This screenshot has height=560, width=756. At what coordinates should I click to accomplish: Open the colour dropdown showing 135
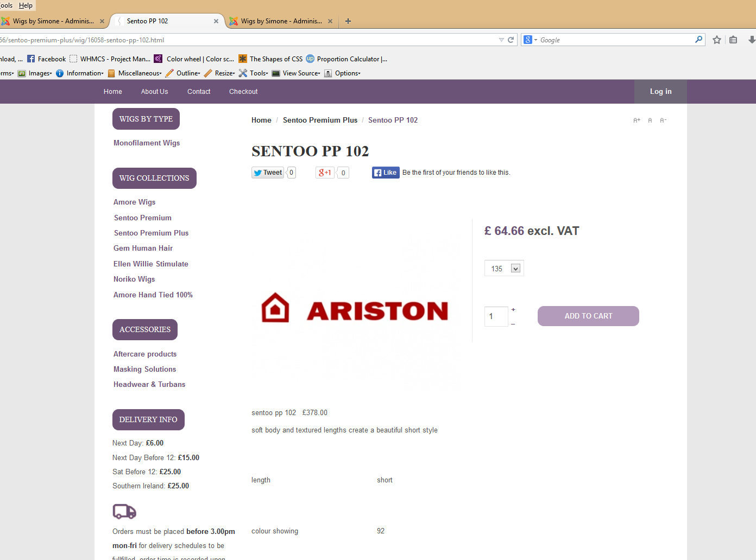click(504, 269)
